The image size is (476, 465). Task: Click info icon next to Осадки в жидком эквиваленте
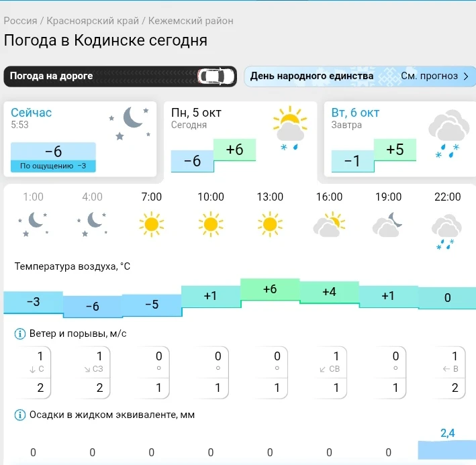coord(20,415)
